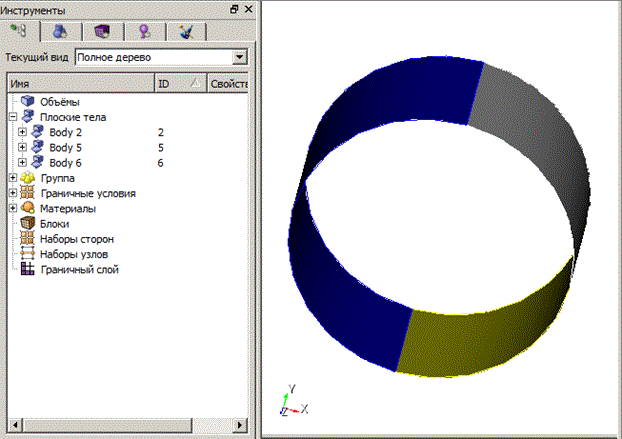
Task: Close the Инструменты panel
Action: [x=249, y=9]
